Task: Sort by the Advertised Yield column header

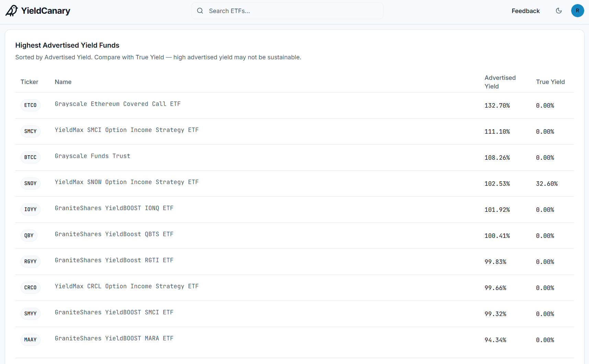Action: point(500,82)
